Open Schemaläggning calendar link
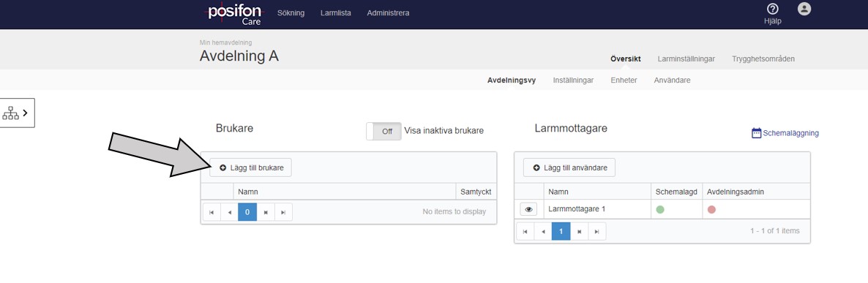The height and width of the screenshot is (283, 868). click(785, 133)
